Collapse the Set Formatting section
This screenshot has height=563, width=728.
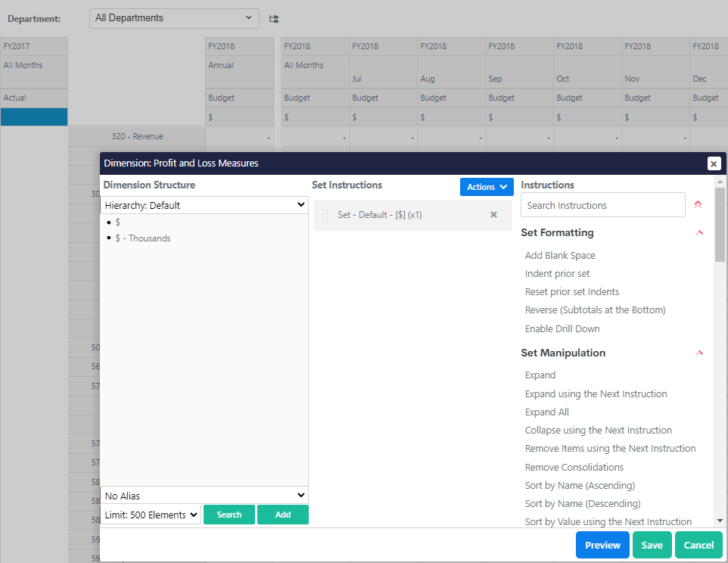(699, 233)
